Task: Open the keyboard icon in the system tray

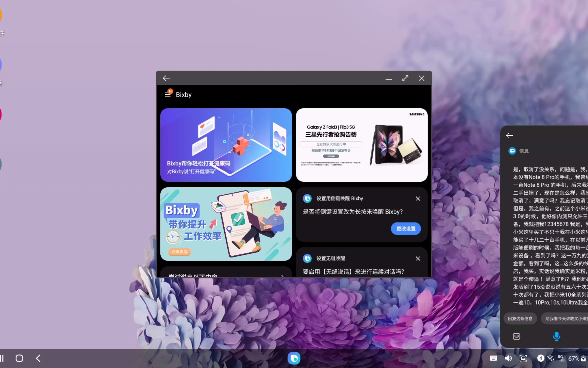Action: pos(493,358)
